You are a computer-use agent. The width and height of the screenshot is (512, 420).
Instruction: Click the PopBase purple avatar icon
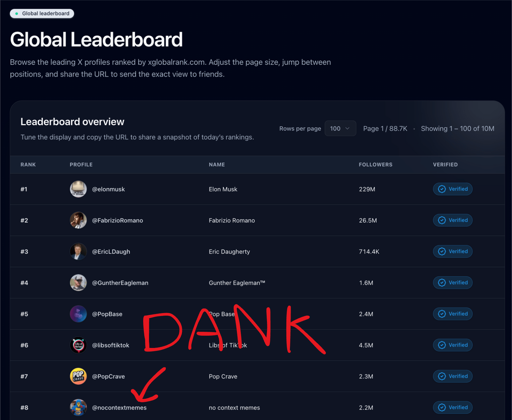tap(78, 314)
